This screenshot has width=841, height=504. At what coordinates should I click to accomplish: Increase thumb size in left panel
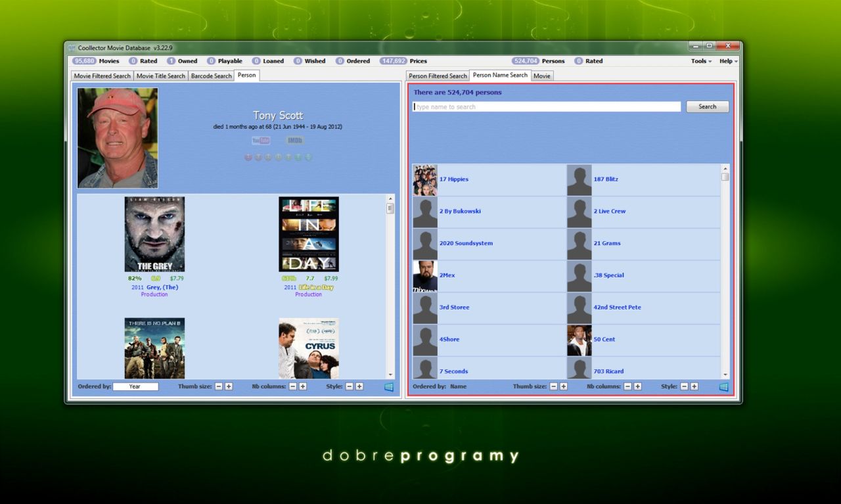229,386
